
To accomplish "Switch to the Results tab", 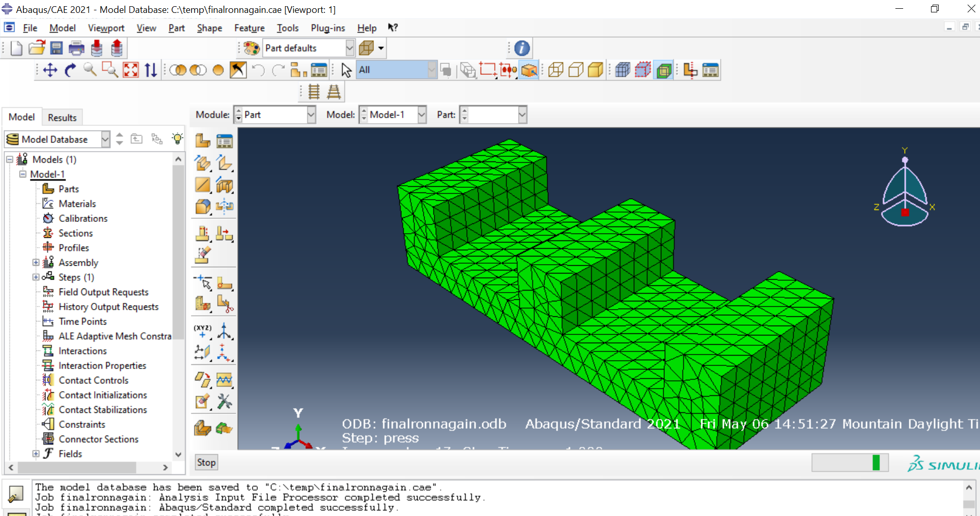I will pos(62,118).
